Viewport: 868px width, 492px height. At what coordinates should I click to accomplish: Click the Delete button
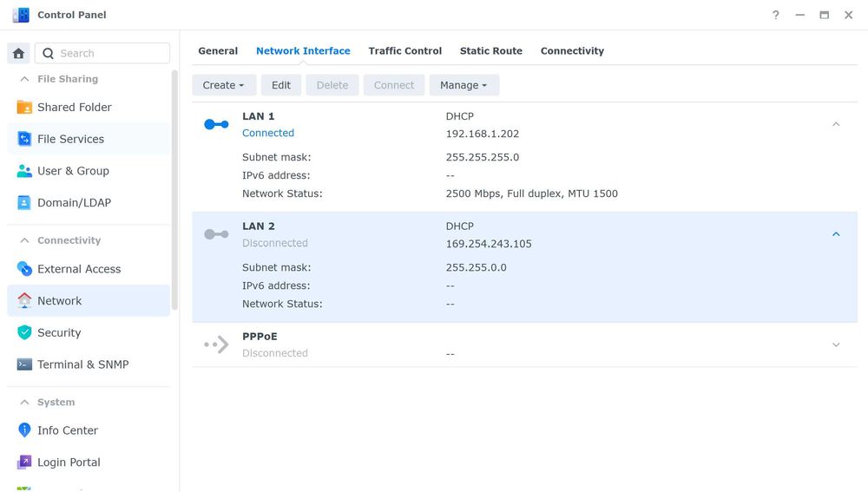click(x=332, y=85)
